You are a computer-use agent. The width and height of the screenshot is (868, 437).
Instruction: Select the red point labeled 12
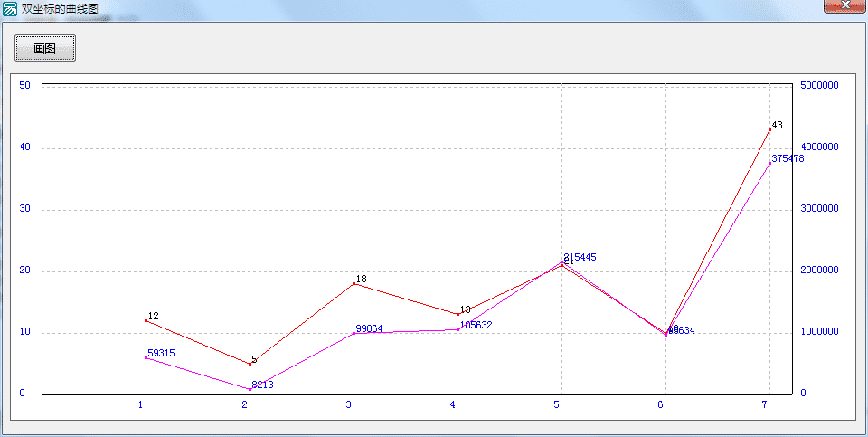point(146,320)
